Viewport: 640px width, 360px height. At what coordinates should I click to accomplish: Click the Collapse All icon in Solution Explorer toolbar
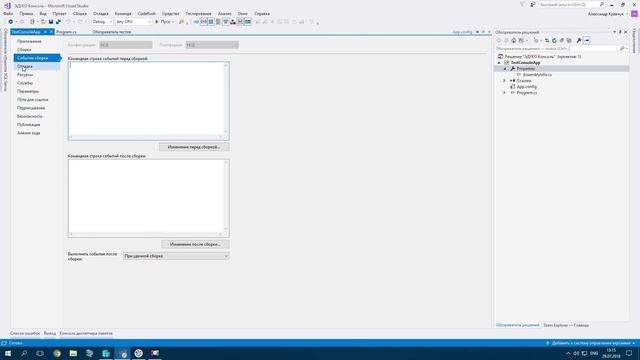(x=562, y=40)
